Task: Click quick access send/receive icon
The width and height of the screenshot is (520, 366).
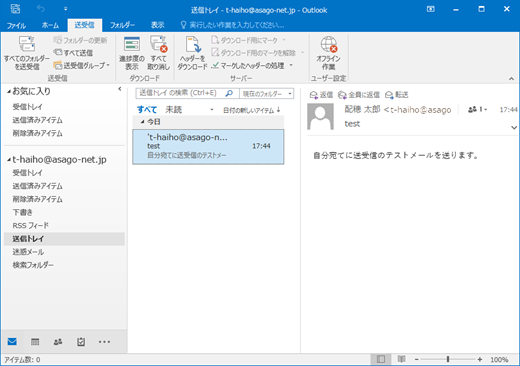Action: pos(15,9)
